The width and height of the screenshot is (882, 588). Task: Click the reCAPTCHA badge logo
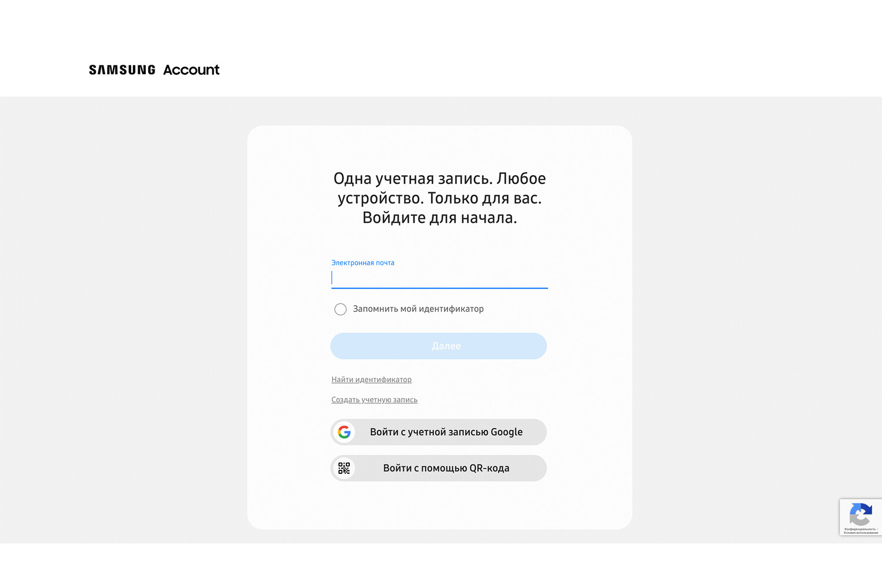click(861, 514)
